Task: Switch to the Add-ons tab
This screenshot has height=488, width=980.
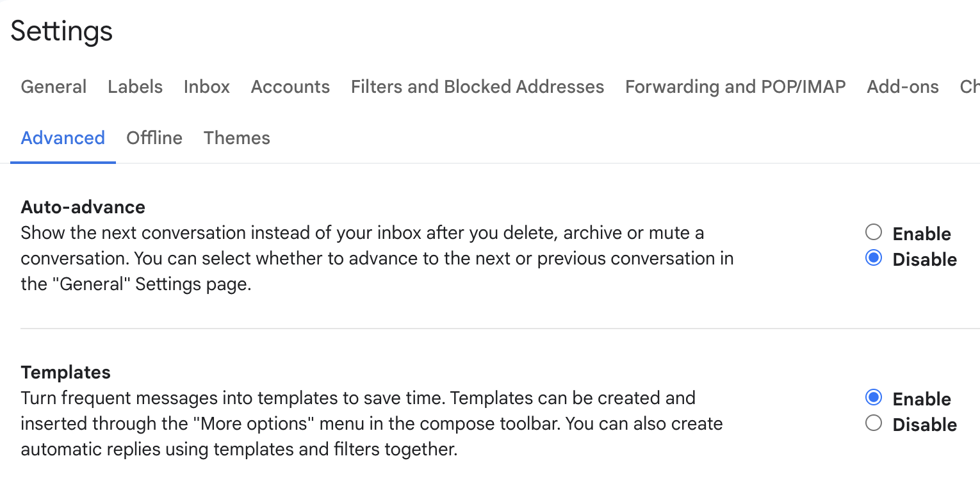Action: 902,87
